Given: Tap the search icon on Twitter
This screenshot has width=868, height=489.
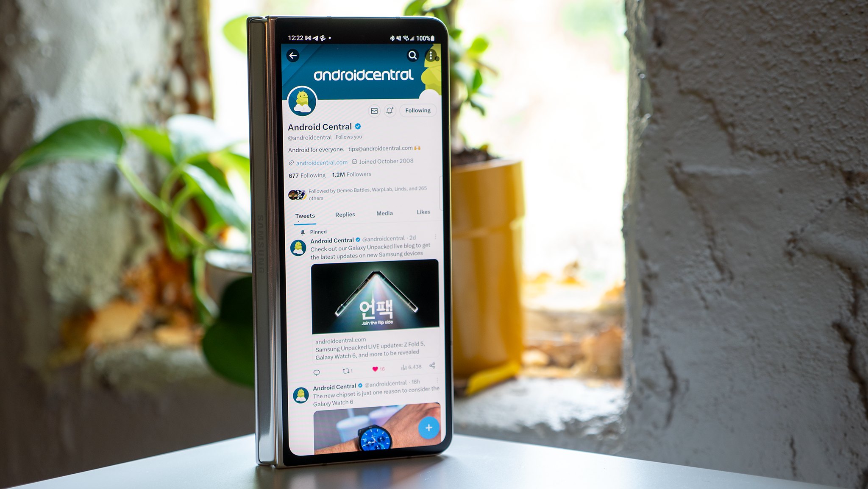Looking at the screenshot, I should coord(415,54).
